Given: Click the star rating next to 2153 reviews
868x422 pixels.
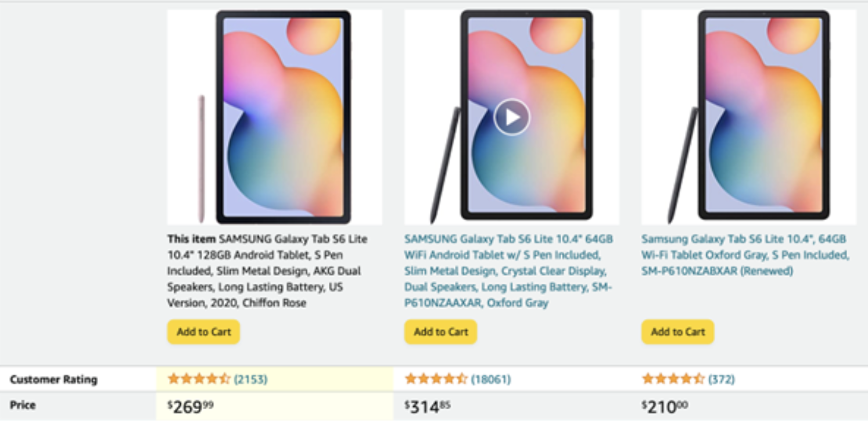Looking at the screenshot, I should pyautogui.click(x=199, y=380).
